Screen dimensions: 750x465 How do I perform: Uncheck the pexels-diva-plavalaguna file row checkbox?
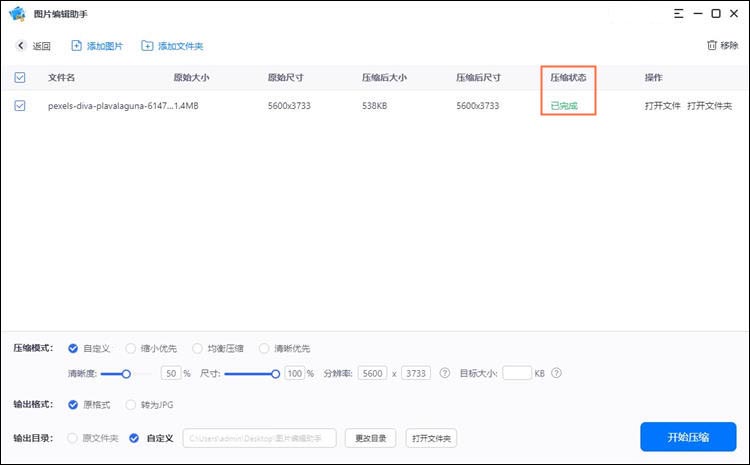coord(20,106)
